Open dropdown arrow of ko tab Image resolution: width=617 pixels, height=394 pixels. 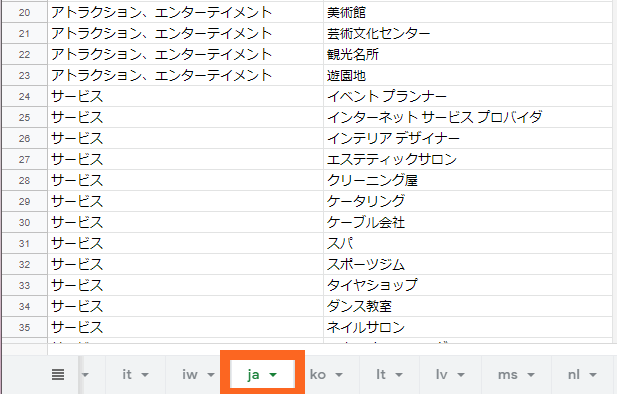[339, 375]
